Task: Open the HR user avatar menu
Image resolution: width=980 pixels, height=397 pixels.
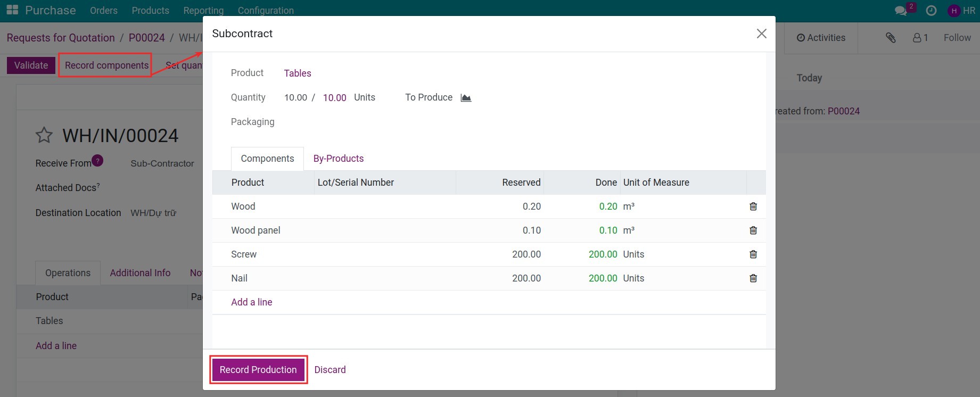Action: (x=962, y=11)
